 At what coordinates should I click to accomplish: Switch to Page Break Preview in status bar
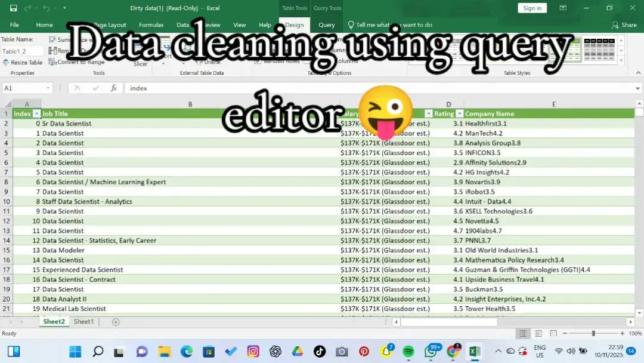pyautogui.click(x=553, y=333)
